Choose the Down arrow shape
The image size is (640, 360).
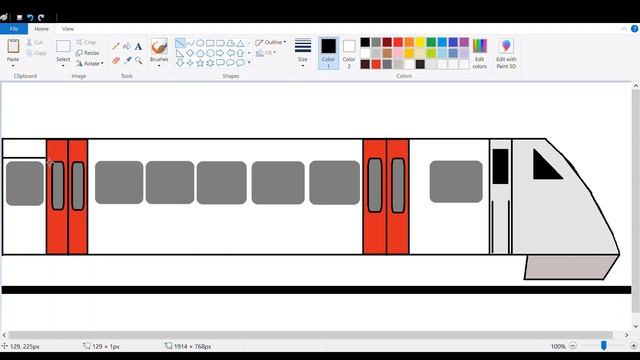click(x=180, y=63)
